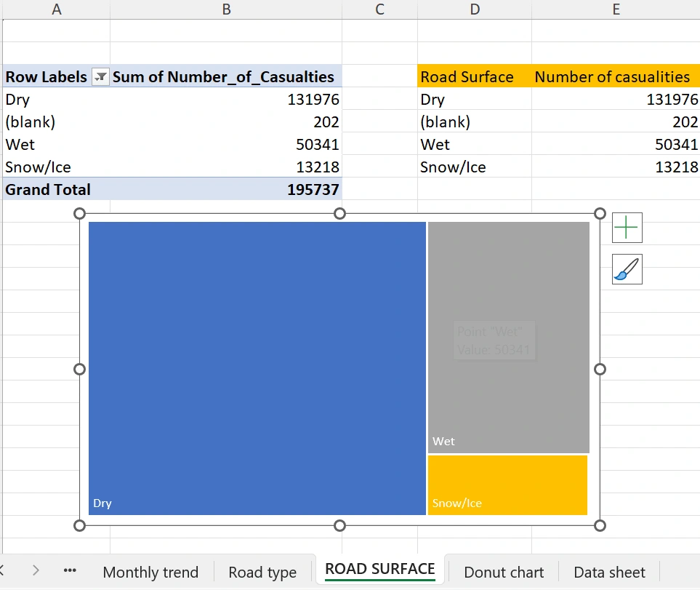
Task: Click the Dry data label in chart
Action: (x=102, y=503)
